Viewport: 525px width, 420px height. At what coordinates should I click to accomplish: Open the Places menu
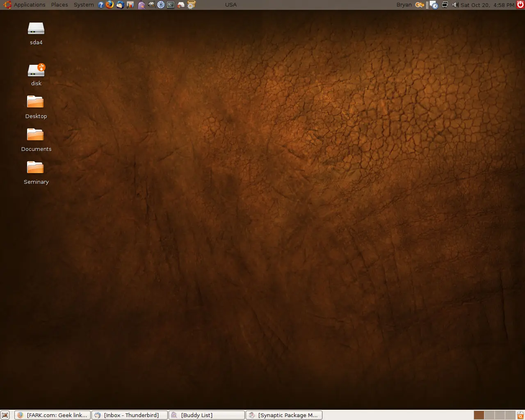(59, 5)
